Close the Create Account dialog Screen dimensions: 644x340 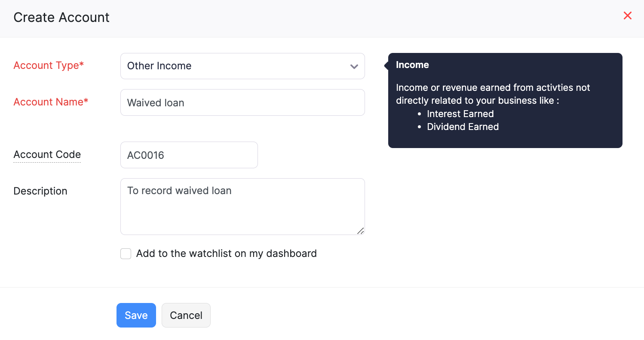pos(627,15)
